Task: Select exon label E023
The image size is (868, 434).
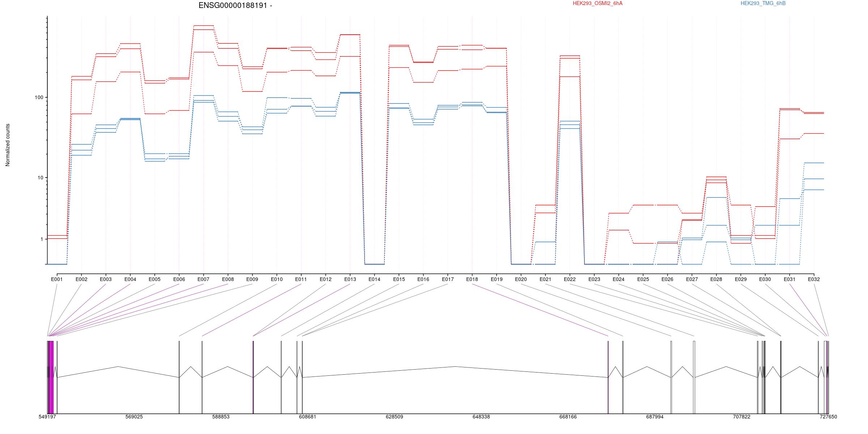Action: click(x=594, y=279)
